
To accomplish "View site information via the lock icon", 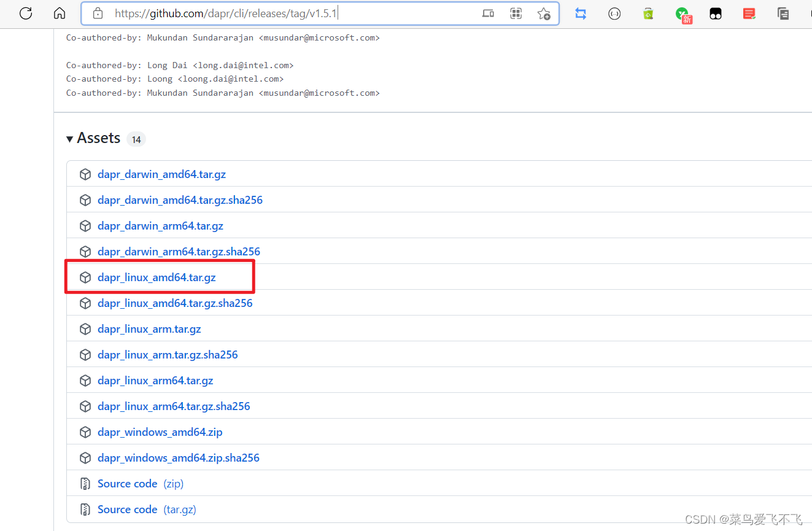I will click(x=98, y=14).
